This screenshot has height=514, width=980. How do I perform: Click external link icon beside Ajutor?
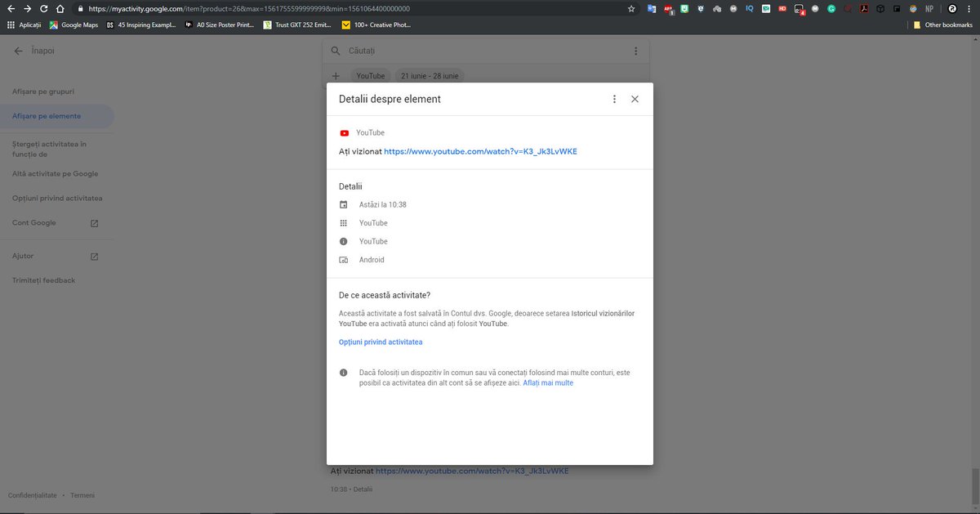(x=94, y=256)
